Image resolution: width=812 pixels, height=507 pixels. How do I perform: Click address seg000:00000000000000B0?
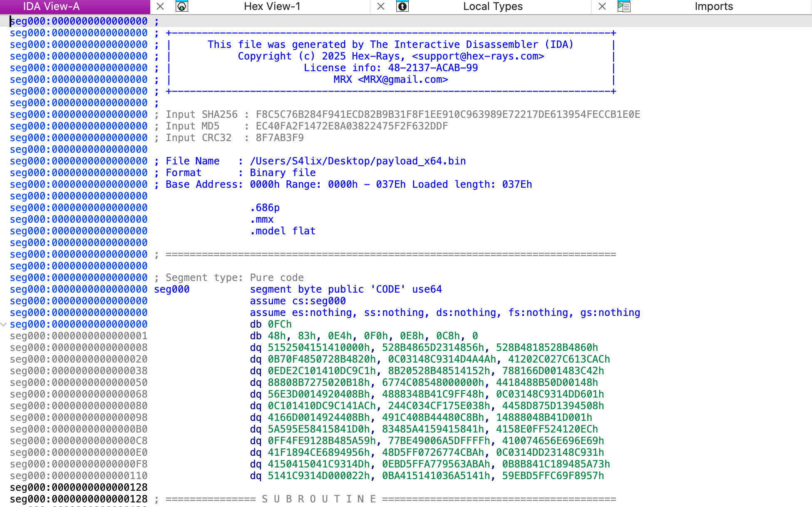point(78,429)
